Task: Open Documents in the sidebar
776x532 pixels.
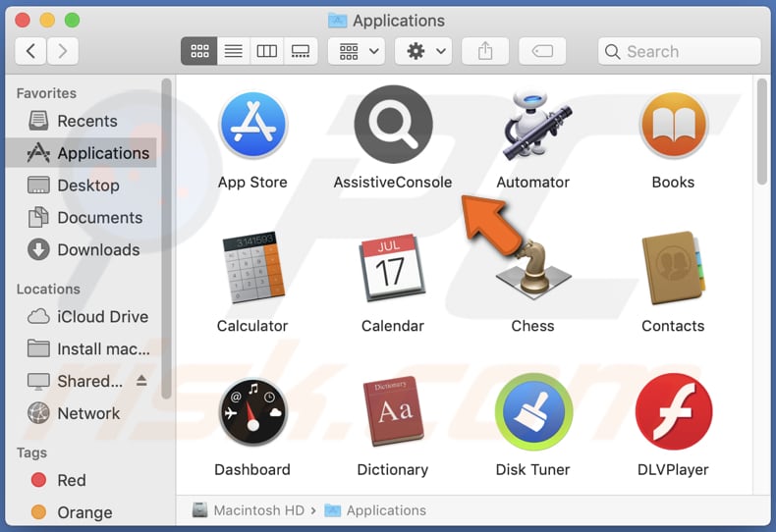Action: pyautogui.click(x=83, y=217)
